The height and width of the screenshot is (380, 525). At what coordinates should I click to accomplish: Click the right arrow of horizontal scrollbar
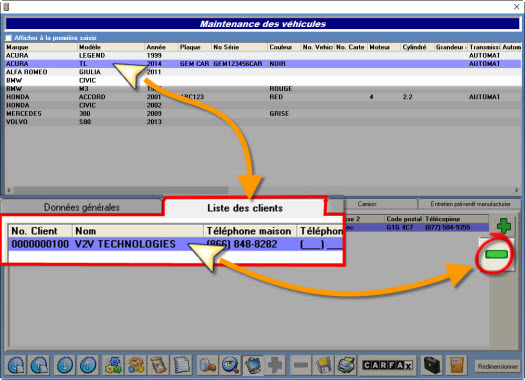(x=517, y=190)
